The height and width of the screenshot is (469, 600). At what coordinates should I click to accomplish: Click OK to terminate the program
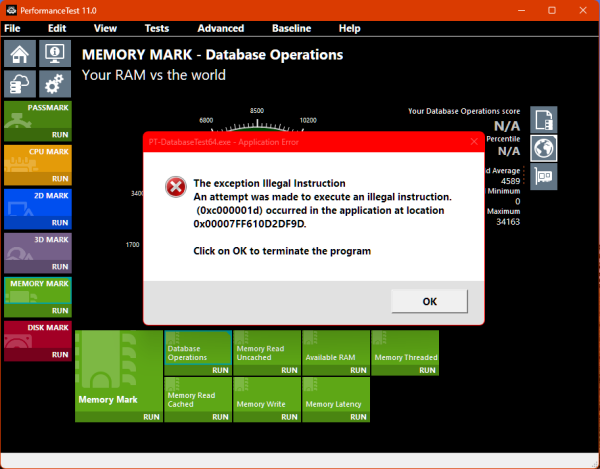[x=429, y=301]
